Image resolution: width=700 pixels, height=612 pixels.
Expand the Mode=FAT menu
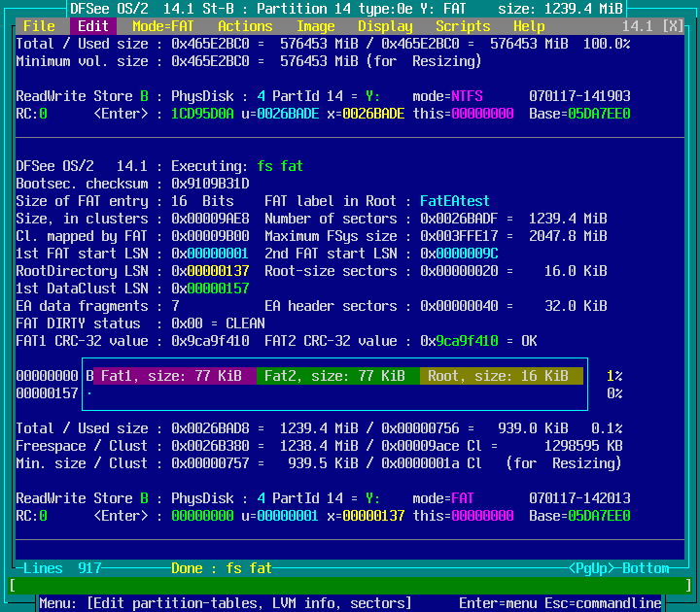point(163,26)
